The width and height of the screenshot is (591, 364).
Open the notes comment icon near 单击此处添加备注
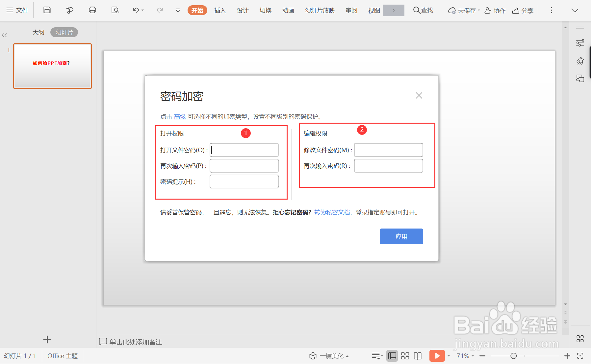pos(103,342)
